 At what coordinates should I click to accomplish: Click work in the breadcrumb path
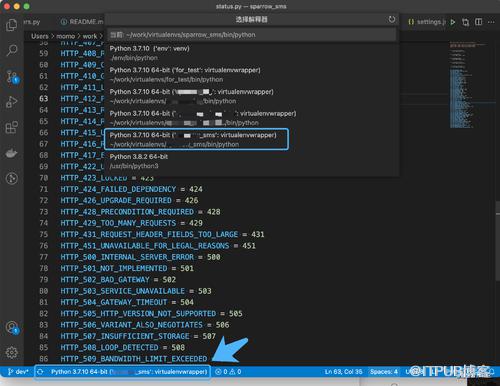[90, 36]
